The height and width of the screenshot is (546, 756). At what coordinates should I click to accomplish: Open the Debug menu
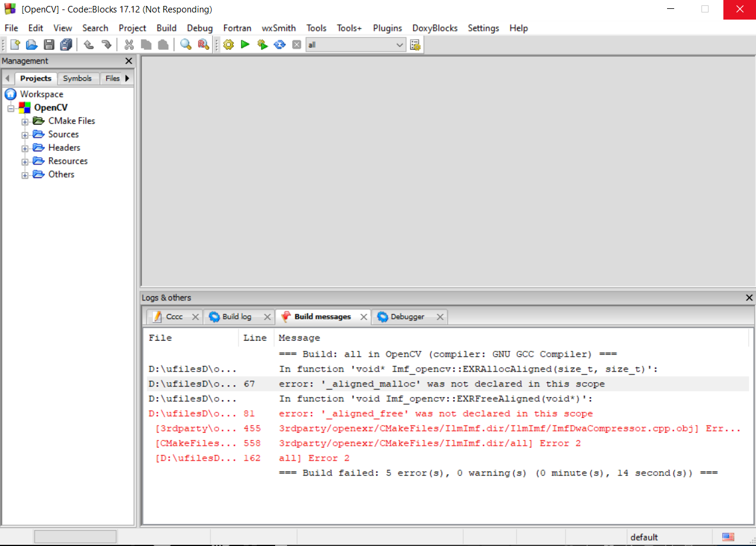pos(200,28)
